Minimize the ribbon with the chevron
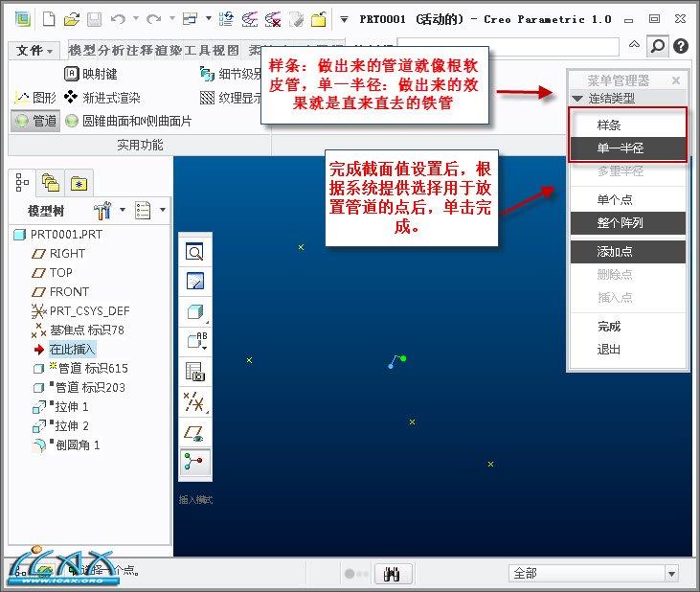 634,44
